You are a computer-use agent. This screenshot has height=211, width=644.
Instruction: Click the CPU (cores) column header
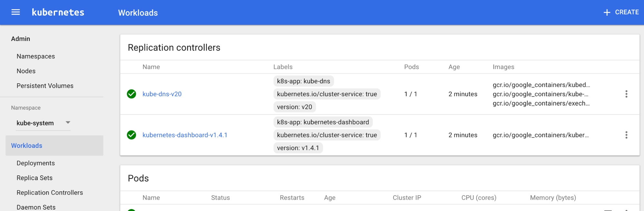coord(479,197)
